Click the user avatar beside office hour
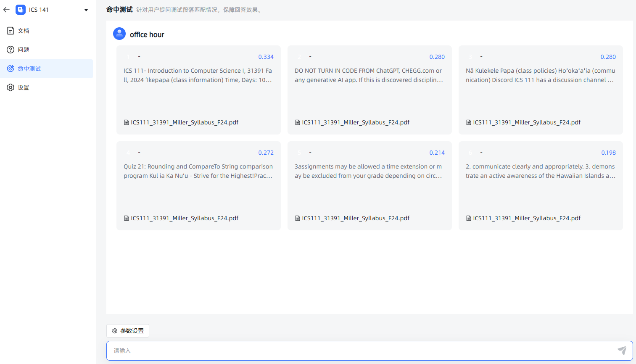Viewport: 636px width, 364px height. 119,34
